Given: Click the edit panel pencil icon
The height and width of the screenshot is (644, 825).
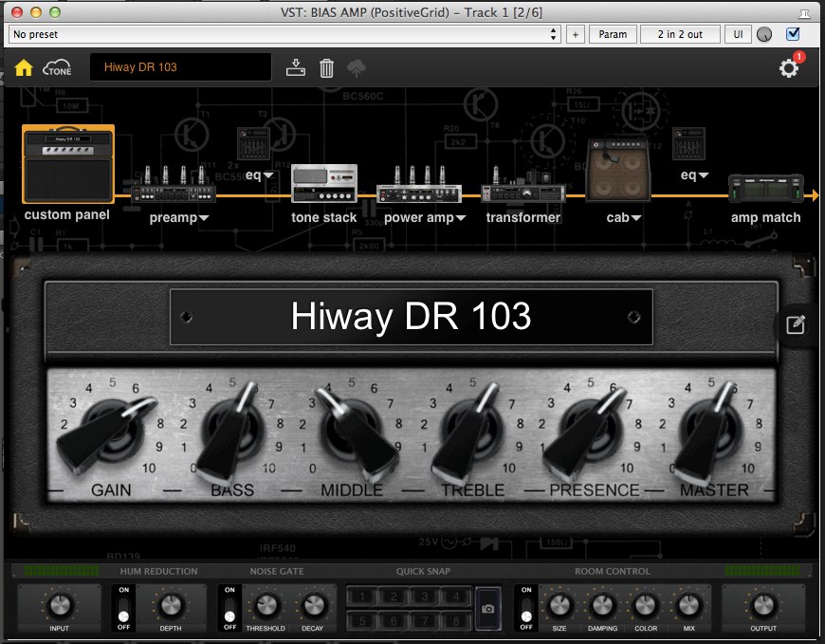Looking at the screenshot, I should 796,325.
